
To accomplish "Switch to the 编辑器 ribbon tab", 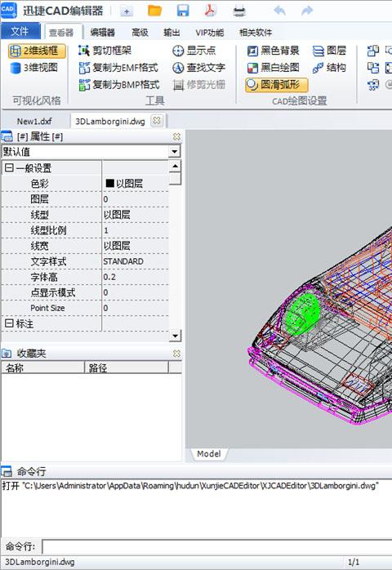I will coord(103,33).
